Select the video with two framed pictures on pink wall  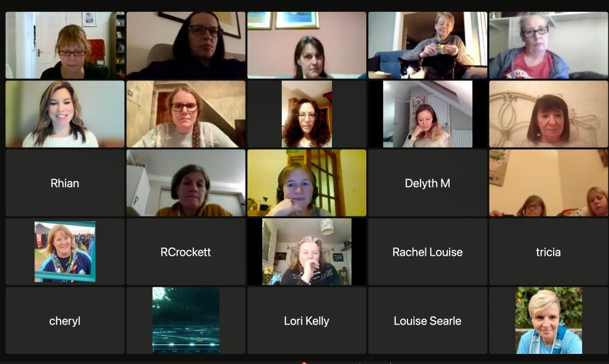(306, 45)
